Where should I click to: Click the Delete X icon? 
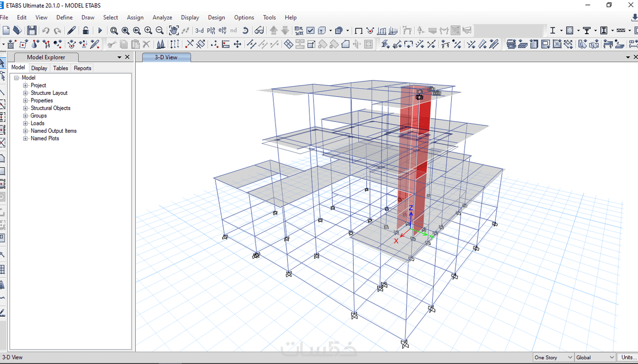pyautogui.click(x=146, y=44)
